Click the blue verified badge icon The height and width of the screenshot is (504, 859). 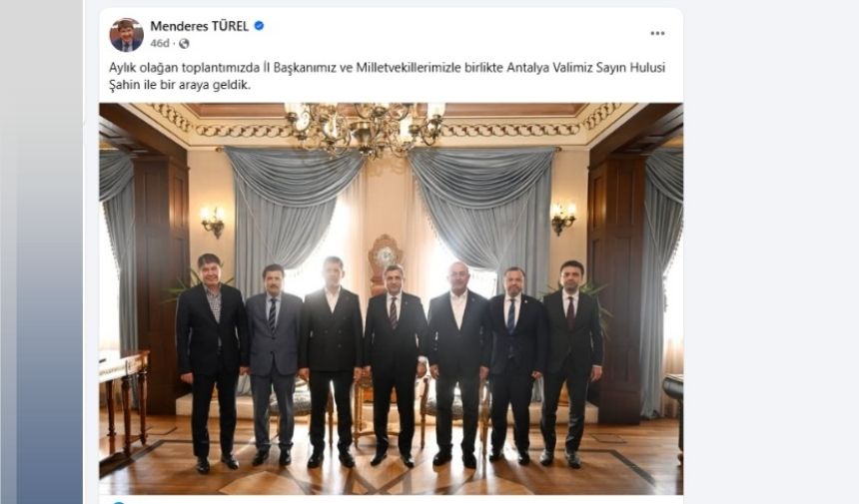259,26
